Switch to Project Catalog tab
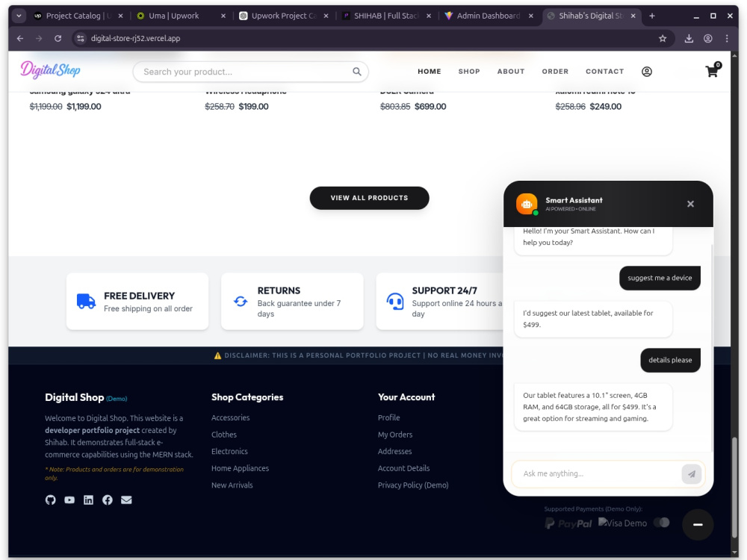This screenshot has height=560, width=747. 78,16
